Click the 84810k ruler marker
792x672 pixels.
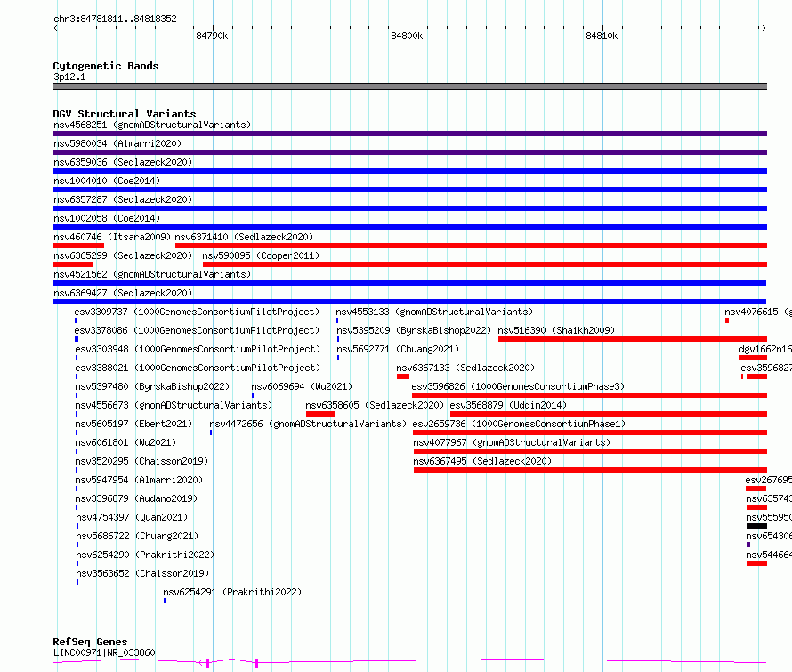pos(602,36)
